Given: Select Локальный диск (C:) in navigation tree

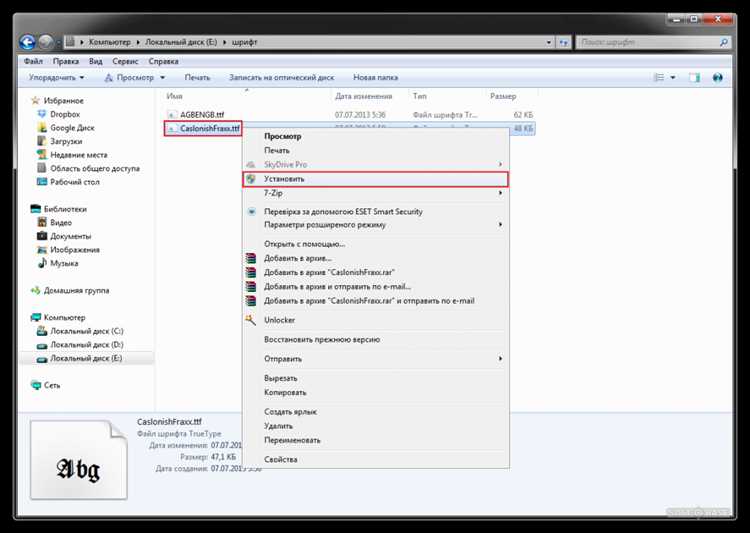Looking at the screenshot, I should coord(86,330).
